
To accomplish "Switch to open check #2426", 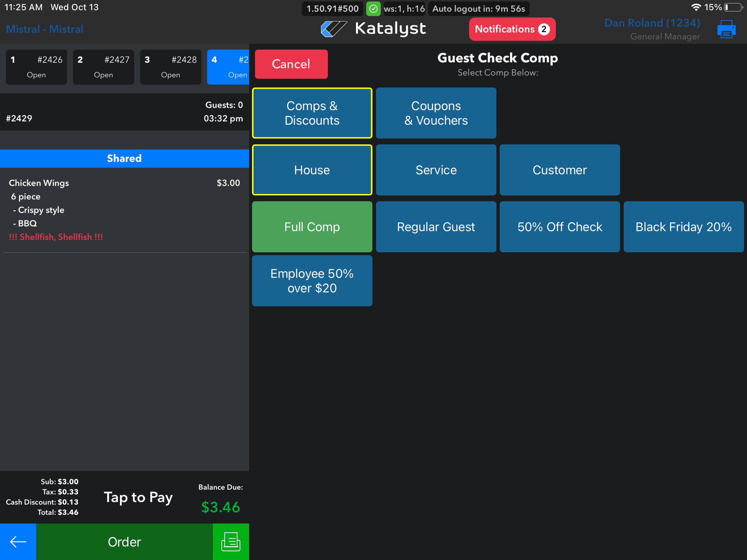I will pos(36,67).
